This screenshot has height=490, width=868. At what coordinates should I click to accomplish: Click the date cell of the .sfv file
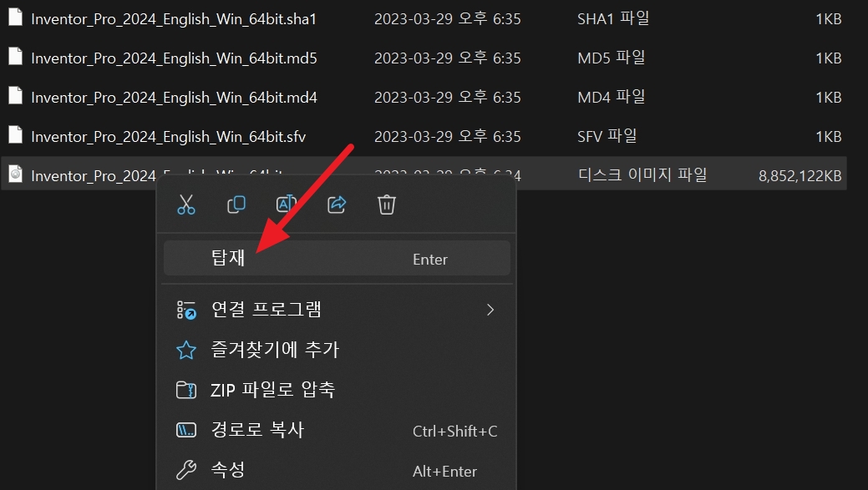[447, 137]
